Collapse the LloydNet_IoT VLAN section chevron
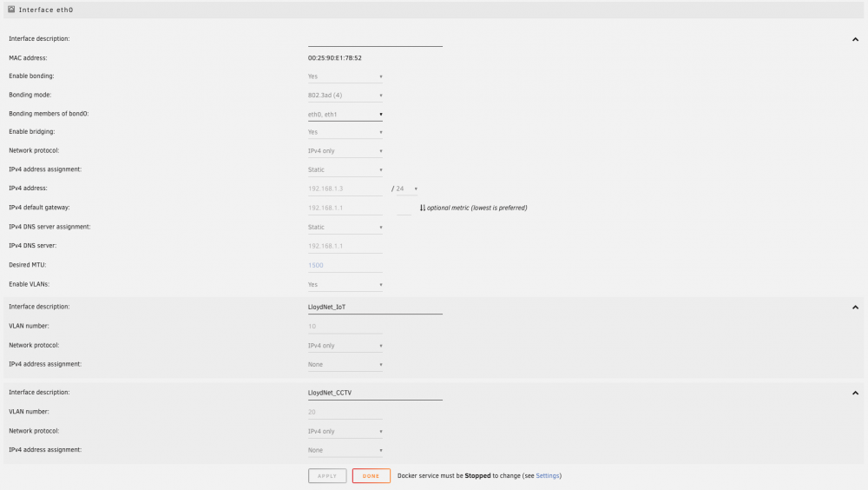868x490 pixels. coord(855,307)
